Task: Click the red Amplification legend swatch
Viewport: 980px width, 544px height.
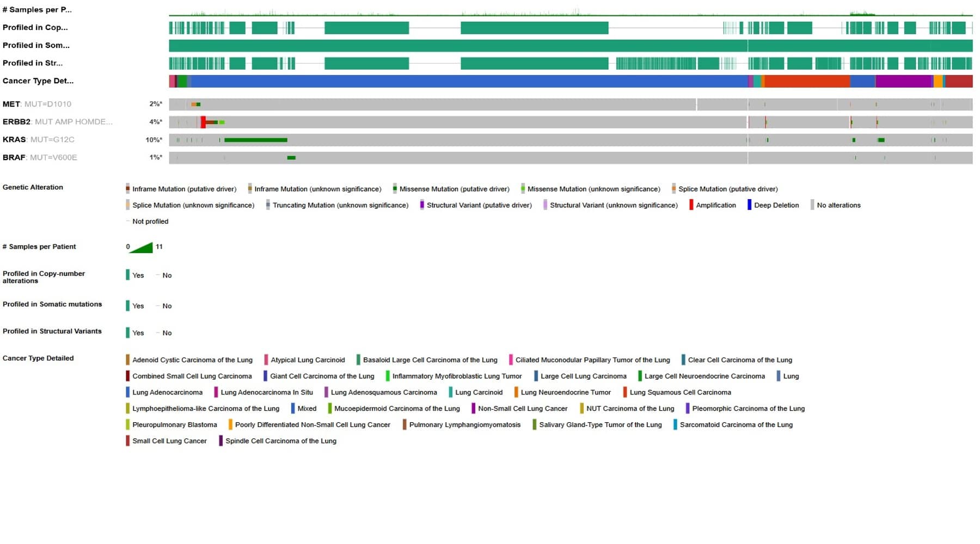Action: 691,205
